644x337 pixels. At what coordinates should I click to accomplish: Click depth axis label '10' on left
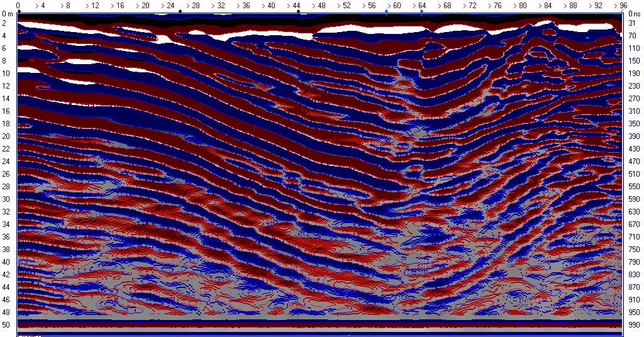pyautogui.click(x=6, y=74)
